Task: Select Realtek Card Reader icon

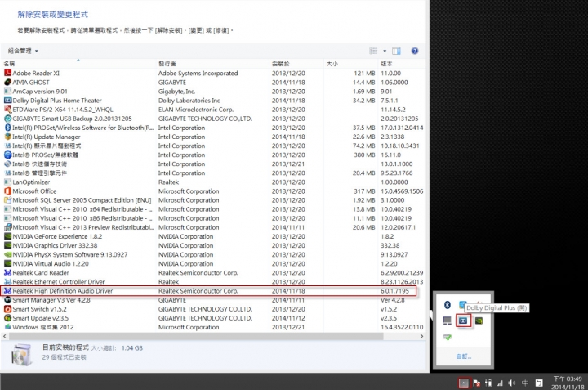Action: [x=7, y=272]
